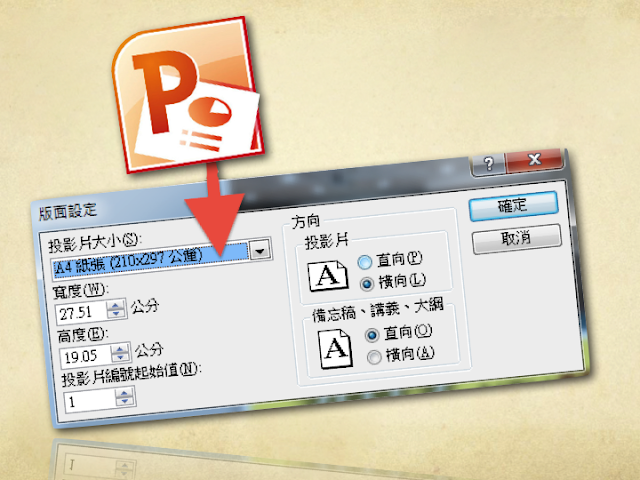The width and height of the screenshot is (640, 480).
Task: Click the 寬度 input field showing 27.51
Action: (82, 313)
